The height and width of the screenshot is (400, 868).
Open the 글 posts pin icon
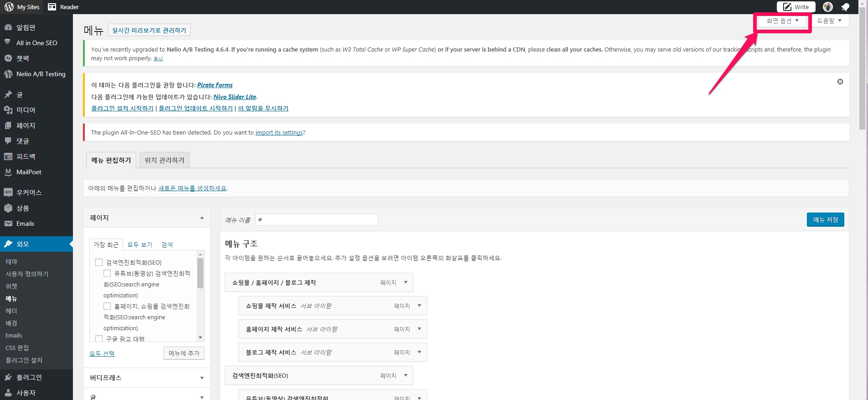click(x=8, y=94)
